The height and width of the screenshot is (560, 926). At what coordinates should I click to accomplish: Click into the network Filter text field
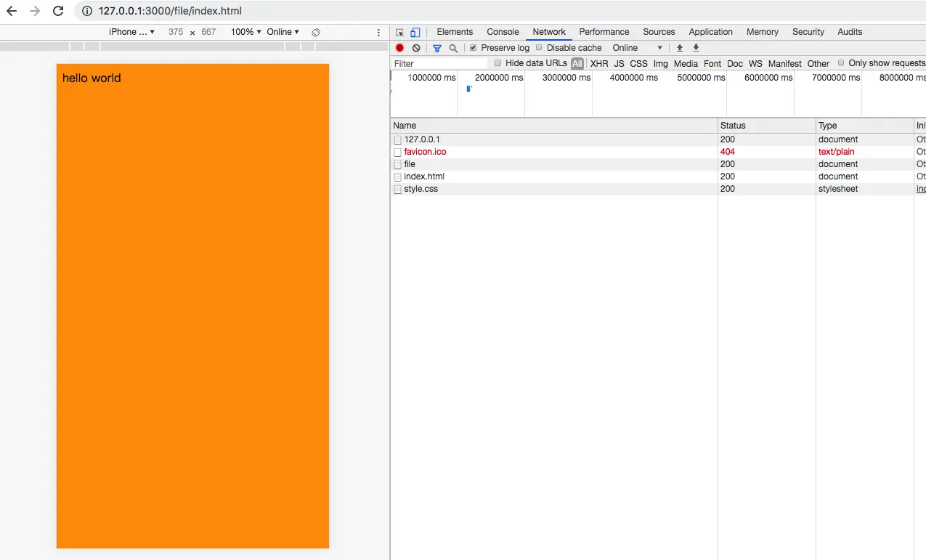439,64
